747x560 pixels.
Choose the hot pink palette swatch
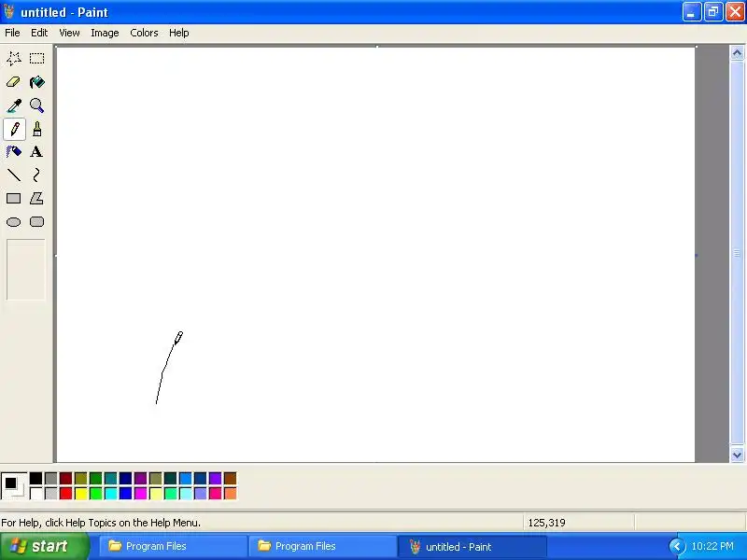click(216, 494)
